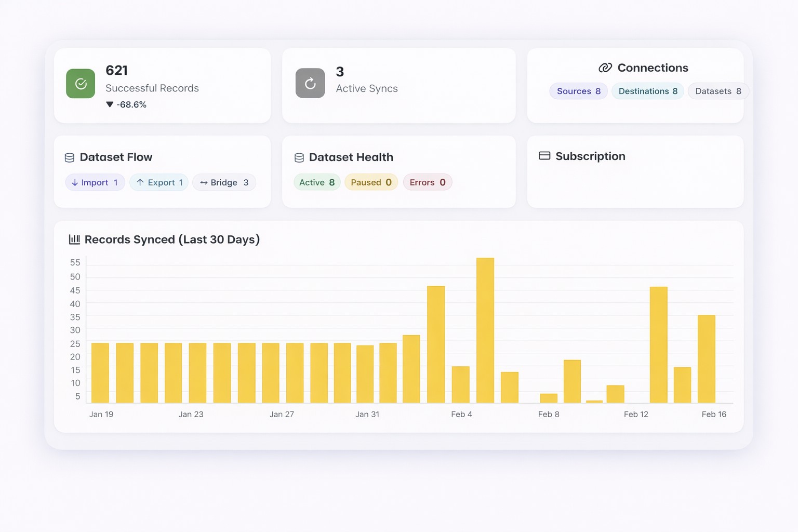The width and height of the screenshot is (798, 532).
Task: Show Paused 0 datasets
Action: [371, 182]
